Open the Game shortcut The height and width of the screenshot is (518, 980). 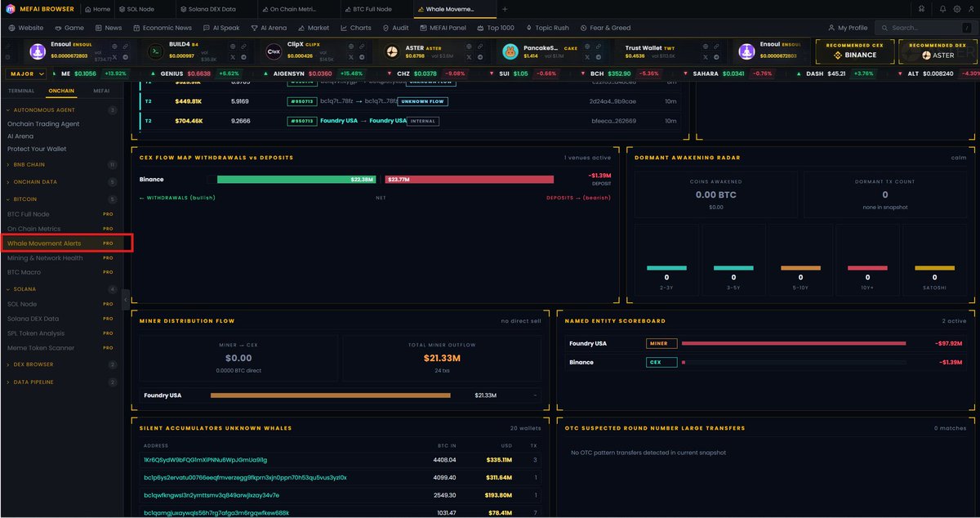click(x=69, y=28)
